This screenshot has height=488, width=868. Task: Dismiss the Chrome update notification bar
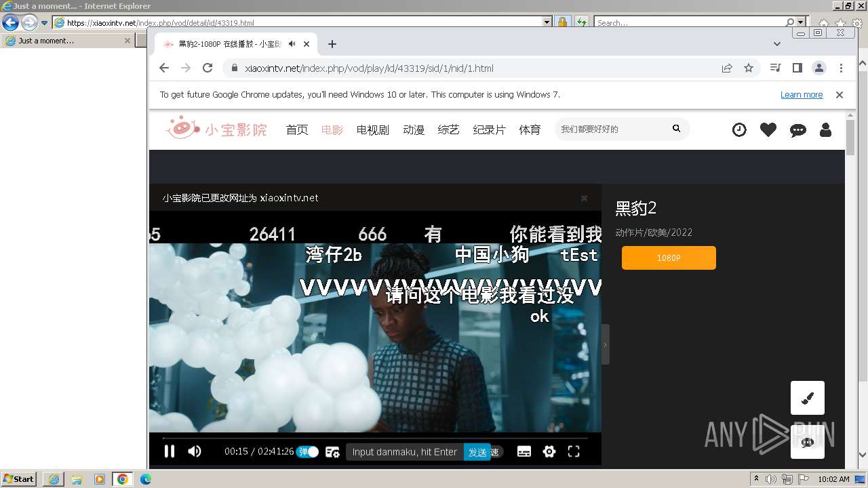[840, 95]
